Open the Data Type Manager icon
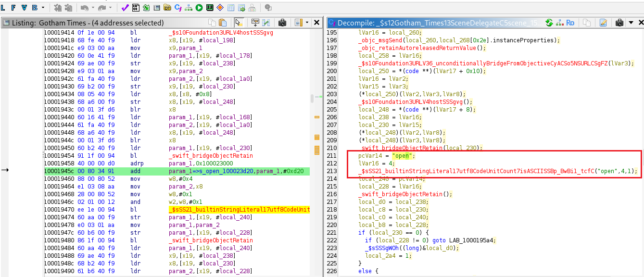Viewport: 644px width, 277px height. pos(167,8)
